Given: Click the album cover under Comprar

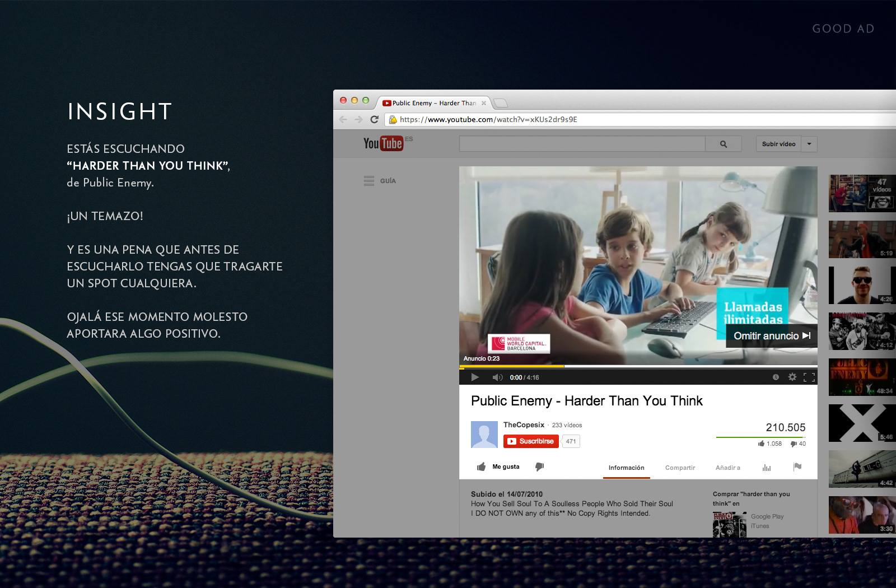Looking at the screenshot, I should [x=730, y=525].
